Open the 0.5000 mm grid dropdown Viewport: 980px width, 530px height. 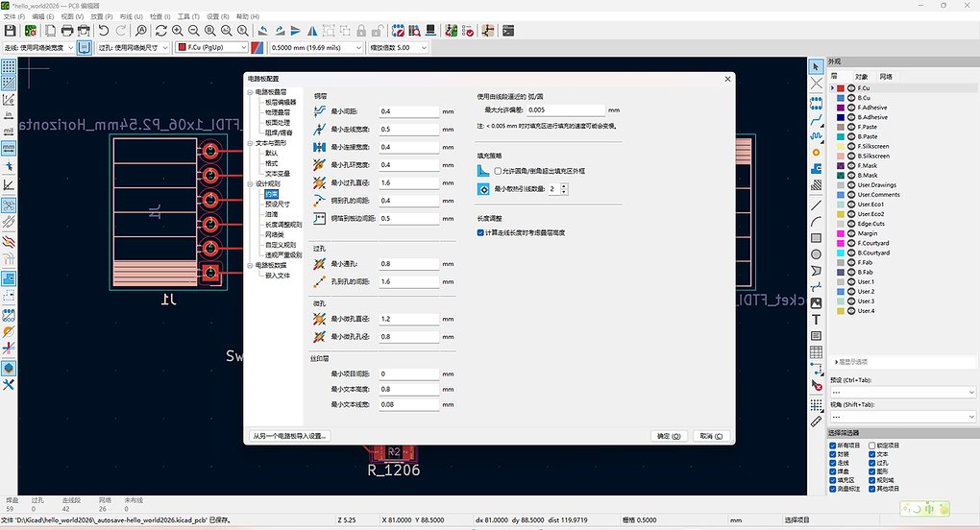316,47
